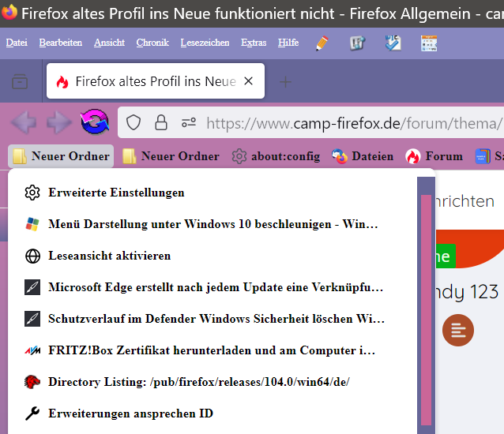
Task: Open the Dateien bookmark
Action: [x=363, y=156]
